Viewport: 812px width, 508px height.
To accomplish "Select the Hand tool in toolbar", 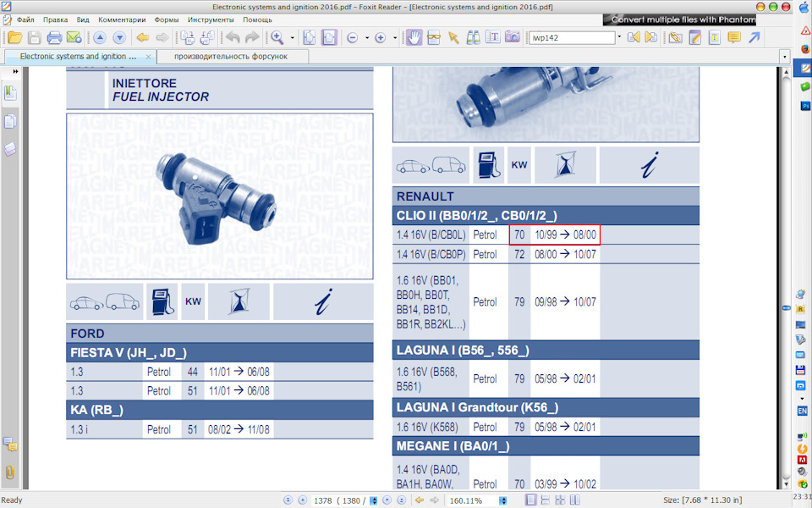I will click(x=414, y=38).
